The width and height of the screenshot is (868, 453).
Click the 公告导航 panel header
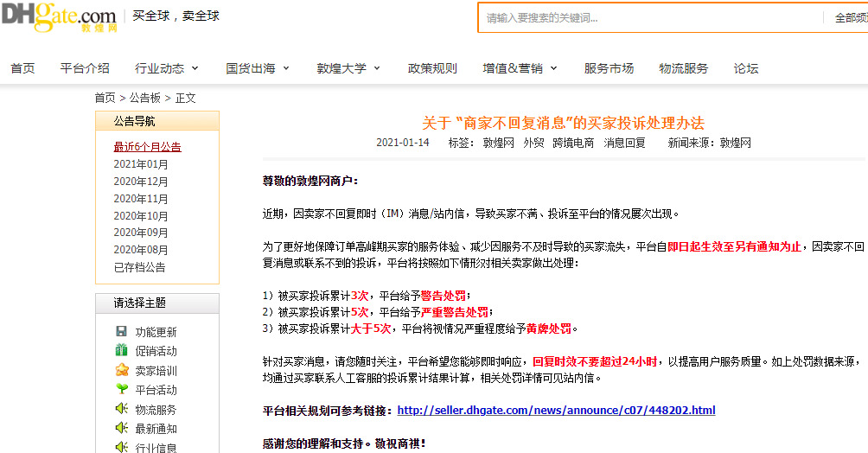(x=157, y=121)
